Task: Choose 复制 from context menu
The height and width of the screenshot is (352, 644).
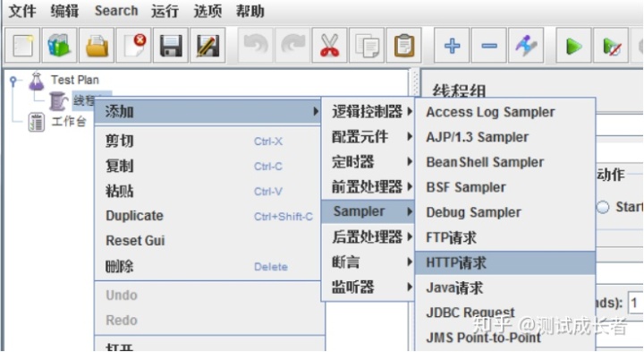Action: tap(208, 166)
